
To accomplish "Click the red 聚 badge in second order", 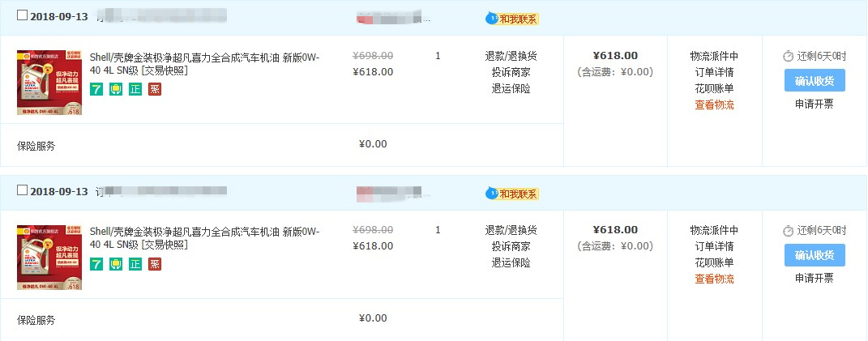I will (155, 264).
